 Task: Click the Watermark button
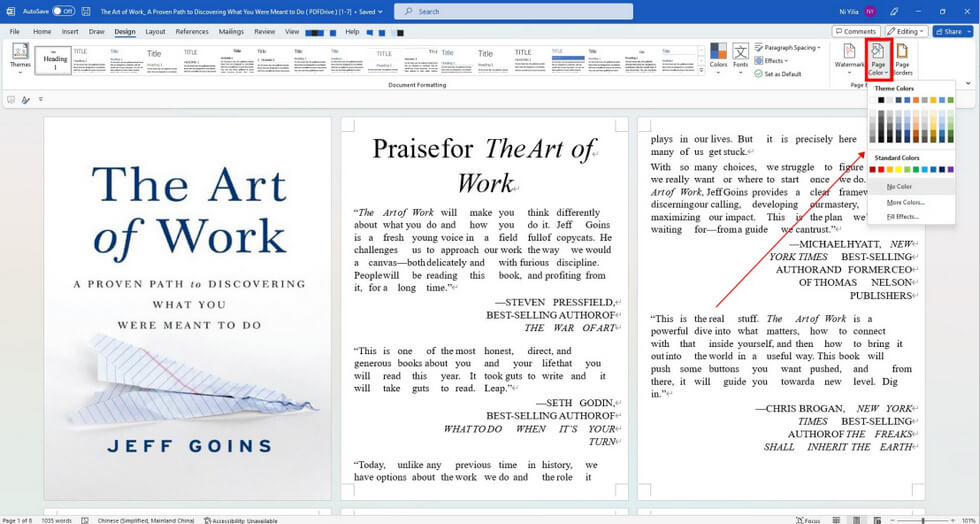click(x=849, y=59)
